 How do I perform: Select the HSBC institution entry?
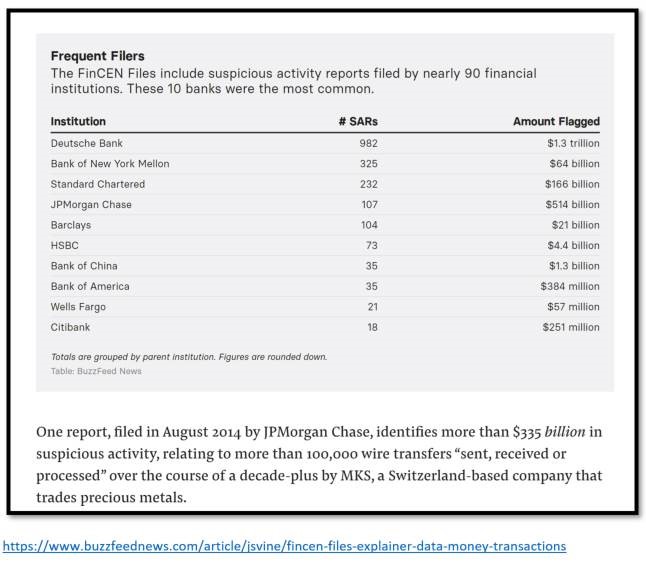(65, 245)
